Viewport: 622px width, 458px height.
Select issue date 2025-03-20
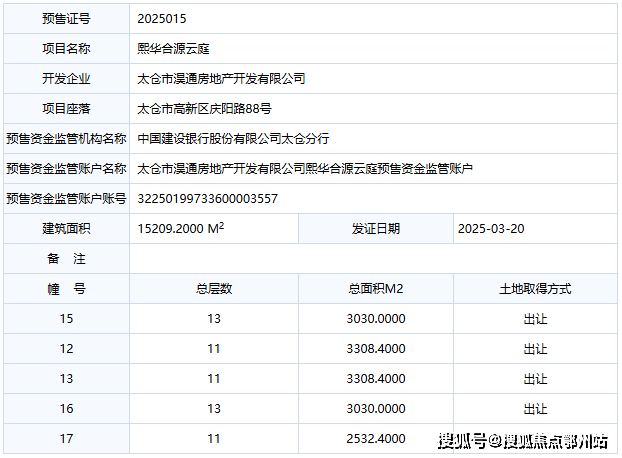[x=491, y=229]
